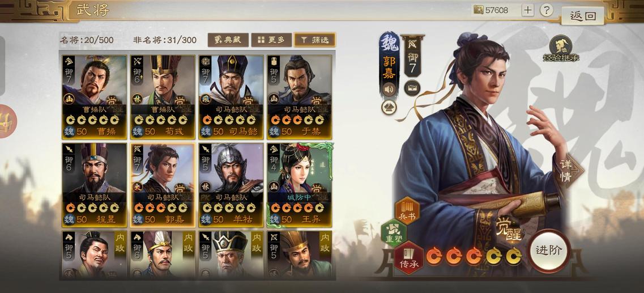Open the 经验继承 icon
Viewport: 644px width, 293px height.
click(561, 49)
